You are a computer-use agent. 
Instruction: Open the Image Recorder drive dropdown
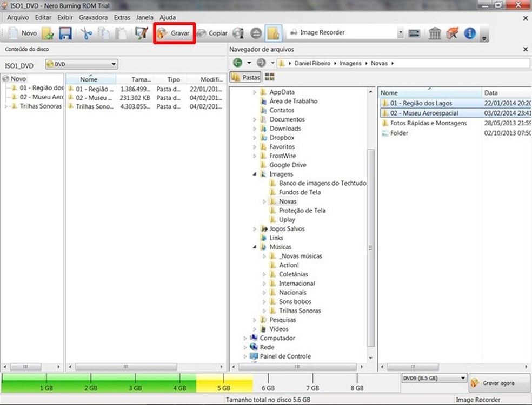point(400,33)
